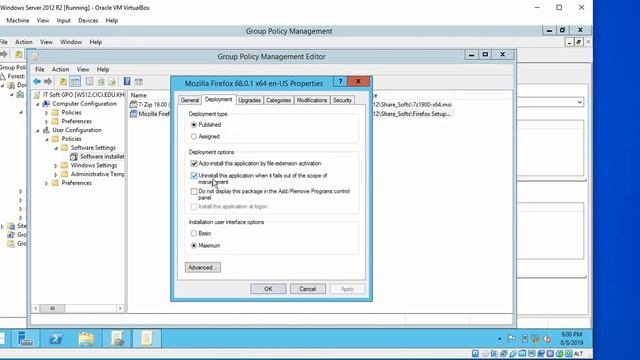Click Cancel in the Properties dialog
Viewport: 640px width, 360px height.
[308, 289]
